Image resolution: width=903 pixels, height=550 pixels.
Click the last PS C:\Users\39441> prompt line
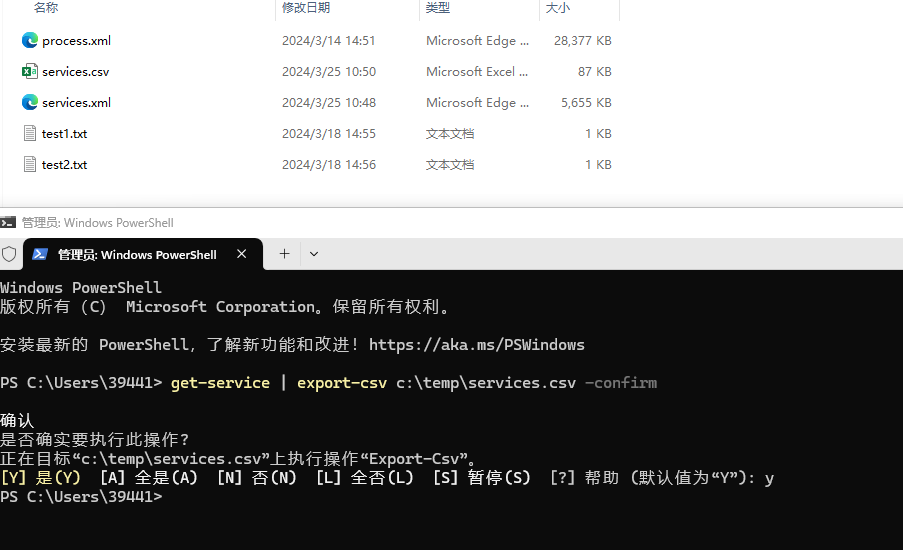point(81,496)
